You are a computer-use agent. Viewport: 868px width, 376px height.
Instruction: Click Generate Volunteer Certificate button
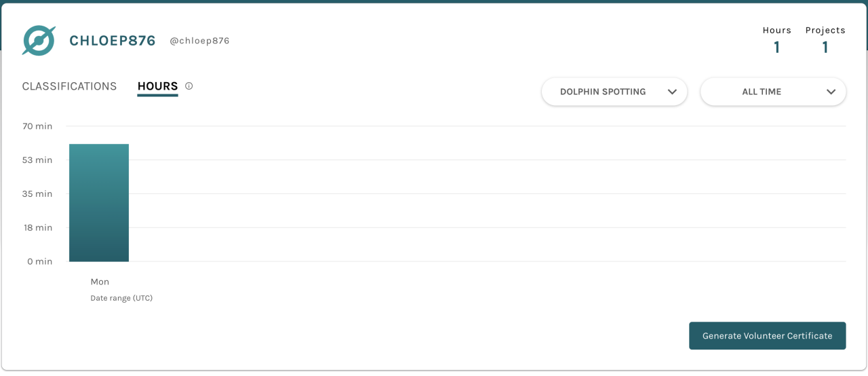[x=767, y=336]
